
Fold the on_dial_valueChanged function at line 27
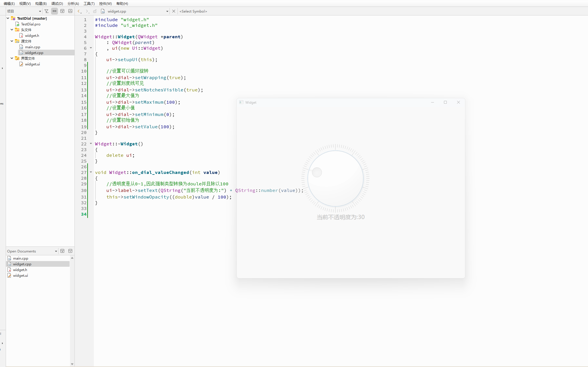click(x=91, y=172)
